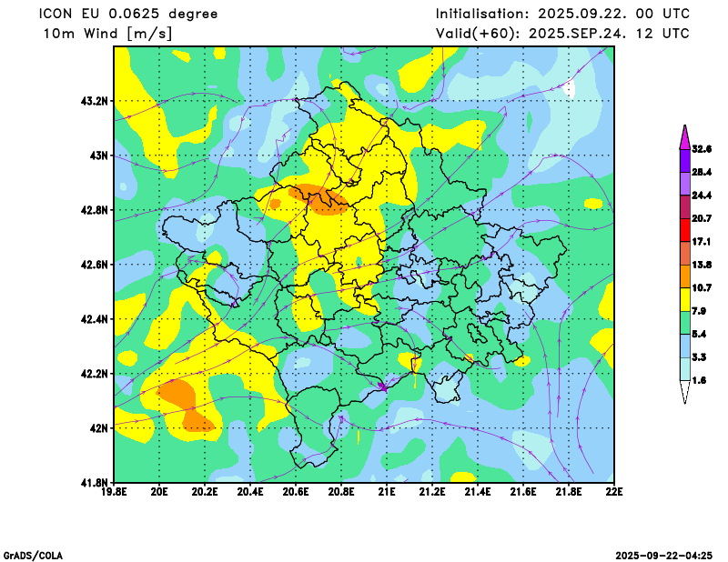This screenshot has width=728, height=562.
Task: Click the light purple legend swatch
Action: pos(684,184)
